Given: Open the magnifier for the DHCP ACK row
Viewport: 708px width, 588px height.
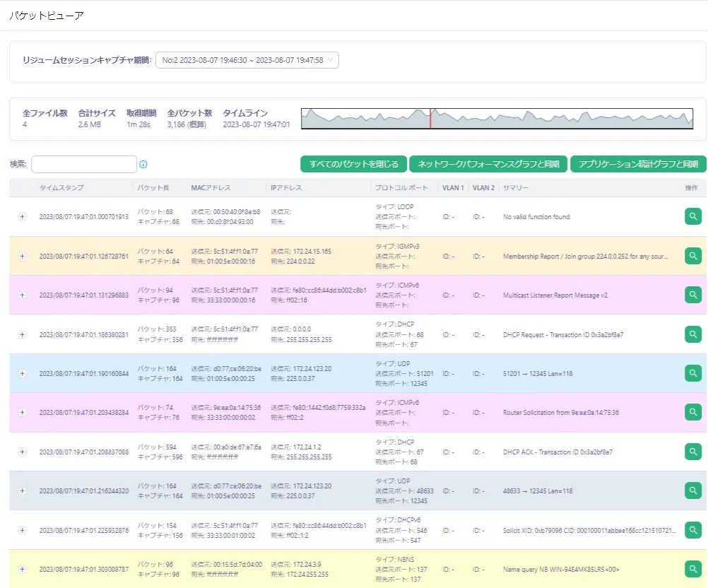Looking at the screenshot, I should point(692,452).
